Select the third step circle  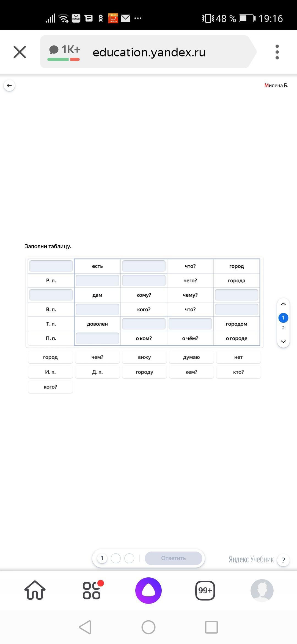(x=129, y=558)
